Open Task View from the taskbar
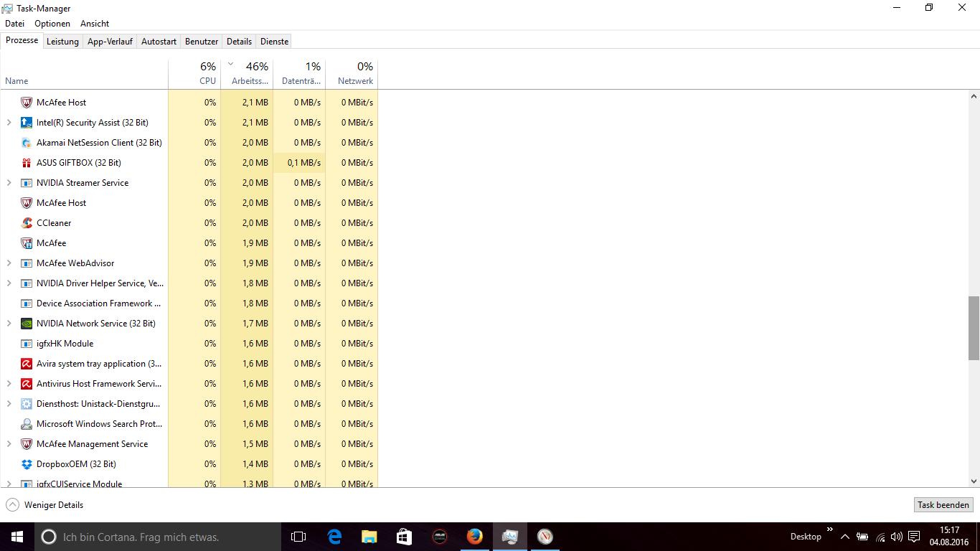980x551 pixels. (298, 537)
